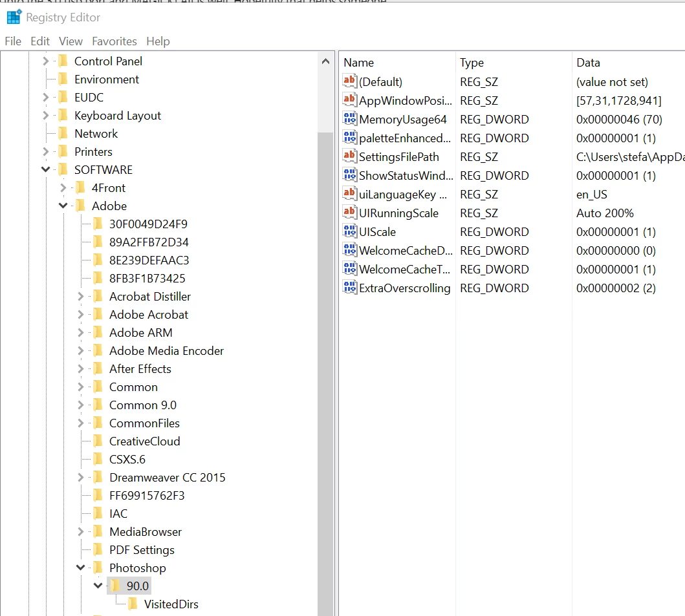Click the Environment folder icon
The width and height of the screenshot is (685, 616).
click(x=63, y=79)
